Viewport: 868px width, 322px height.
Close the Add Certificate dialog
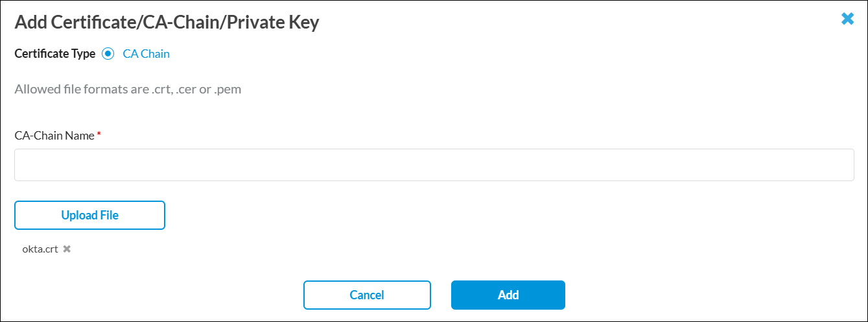(x=847, y=19)
